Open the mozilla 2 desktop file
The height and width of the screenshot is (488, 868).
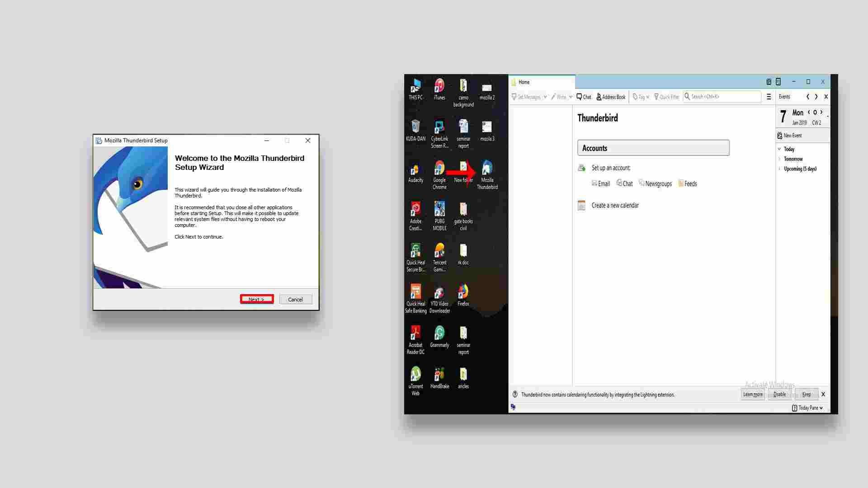(487, 91)
